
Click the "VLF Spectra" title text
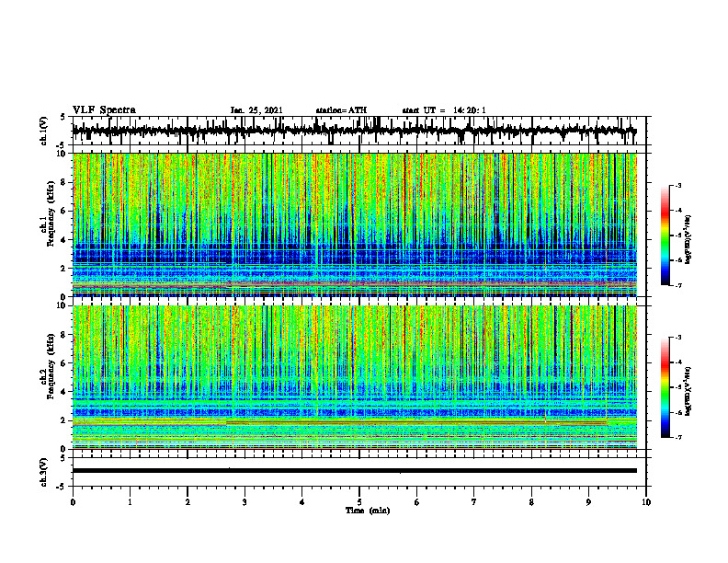tap(104, 110)
